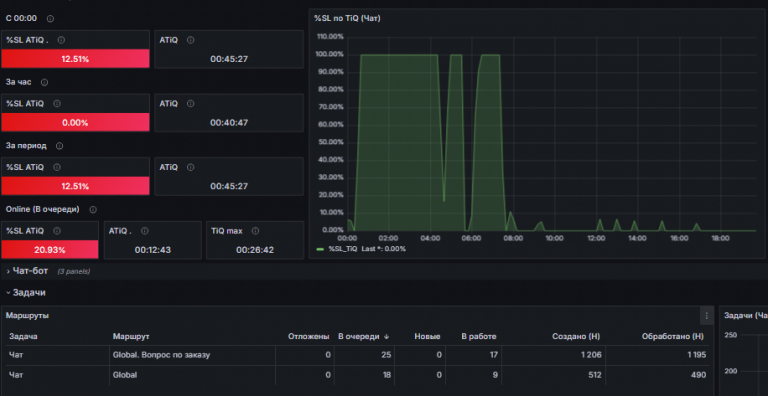Click the 00:12:43 ATiQ value
This screenshot has width=768, height=396.
[153, 250]
